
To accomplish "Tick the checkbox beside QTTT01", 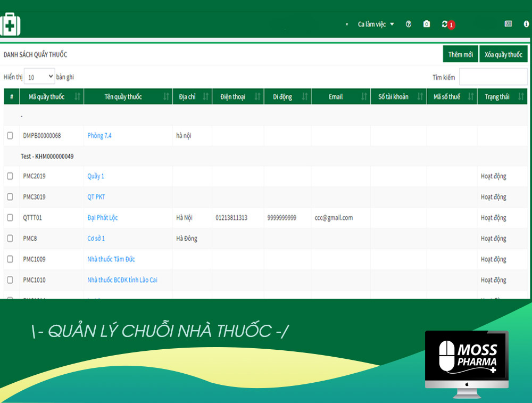I will tap(10, 218).
